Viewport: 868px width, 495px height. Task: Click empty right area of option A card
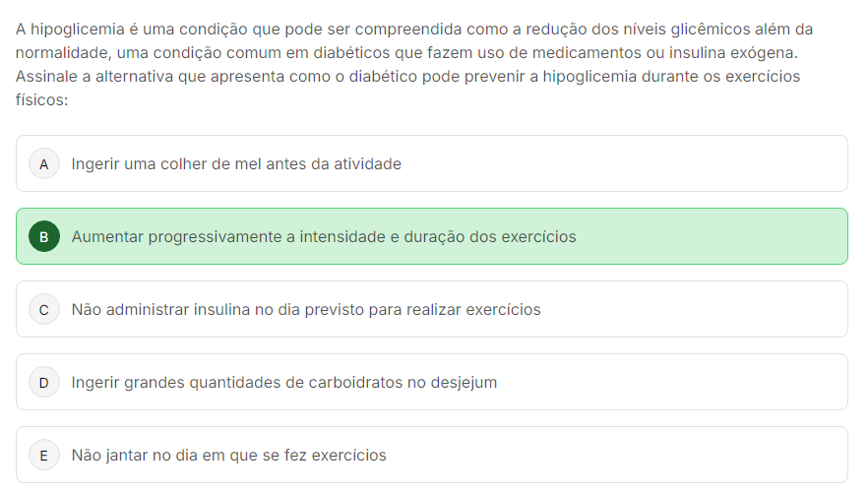[689, 164]
